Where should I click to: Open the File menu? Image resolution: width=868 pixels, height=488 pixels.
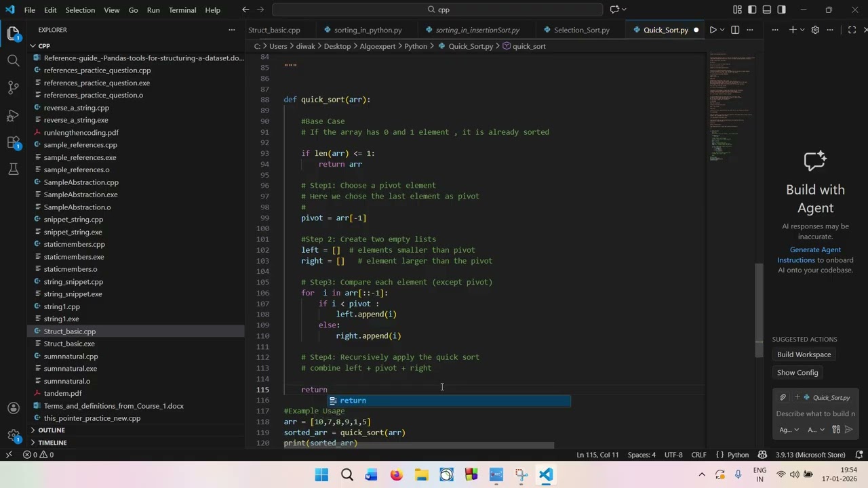(30, 10)
